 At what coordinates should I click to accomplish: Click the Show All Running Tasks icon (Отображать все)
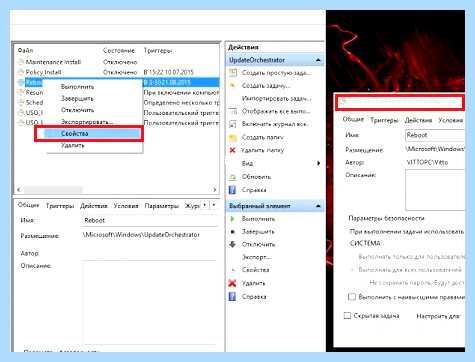[233, 111]
